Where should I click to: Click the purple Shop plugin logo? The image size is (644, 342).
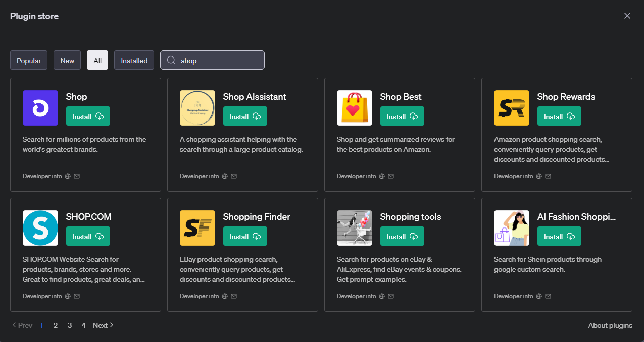40,108
